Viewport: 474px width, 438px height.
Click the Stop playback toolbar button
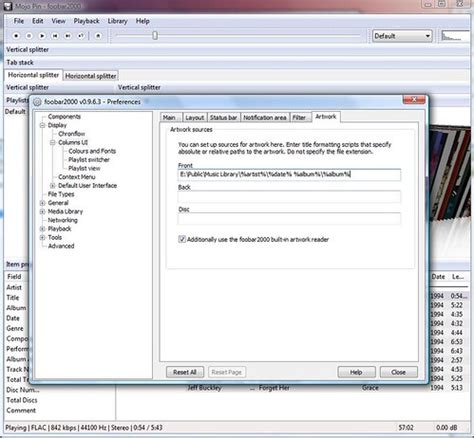pos(16,36)
